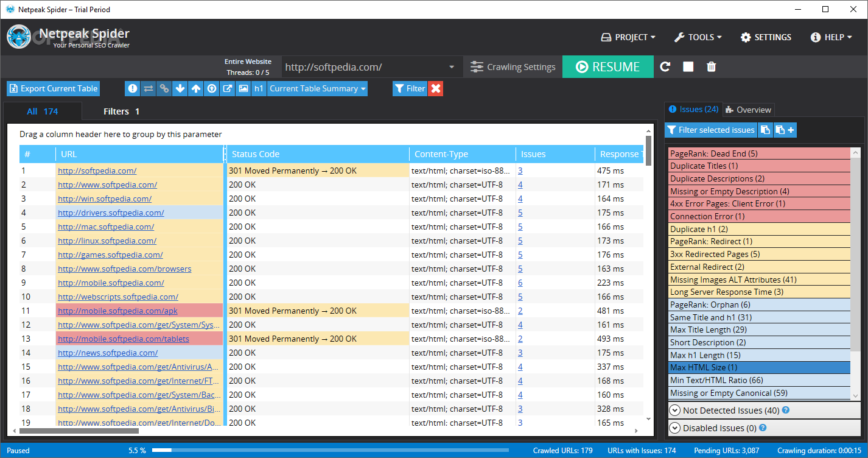The height and width of the screenshot is (458, 868).
Task: Open Crawling Settings
Action: 513,67
